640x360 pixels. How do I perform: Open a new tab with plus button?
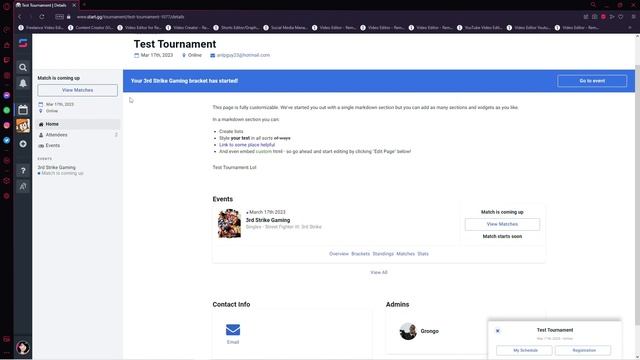[x=84, y=5]
